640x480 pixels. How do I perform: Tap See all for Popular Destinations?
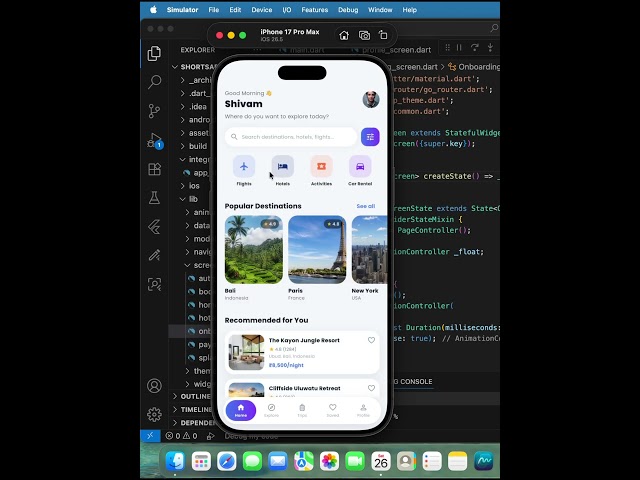366,206
